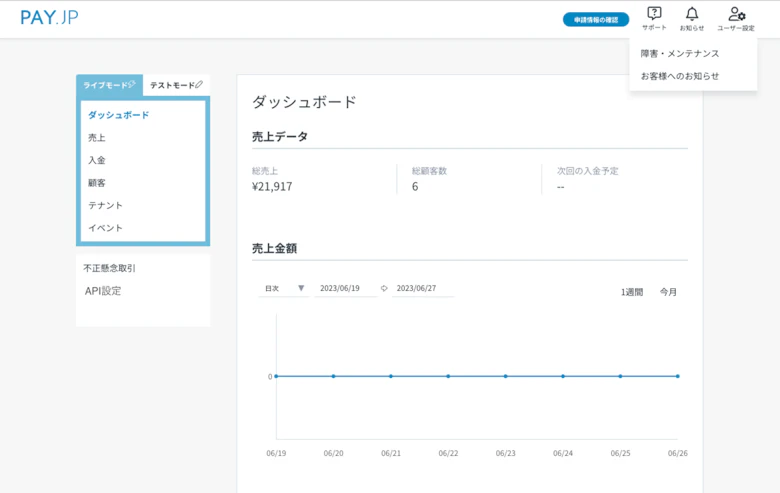Click the 申請情報の確認 button
The image size is (780, 493).
596,19
